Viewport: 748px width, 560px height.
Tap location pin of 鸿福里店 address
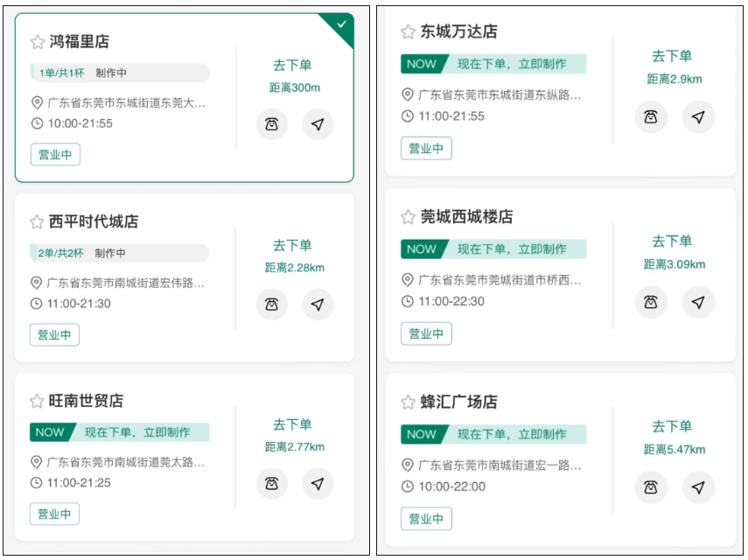(37, 102)
